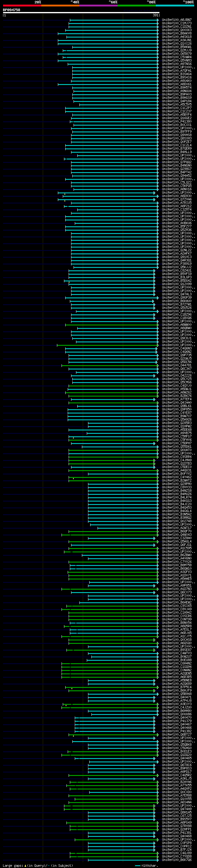Viewport: 197px width, 868px height.
Task: Click the green ~80% identity legend bar
Action: pos(137,6)
